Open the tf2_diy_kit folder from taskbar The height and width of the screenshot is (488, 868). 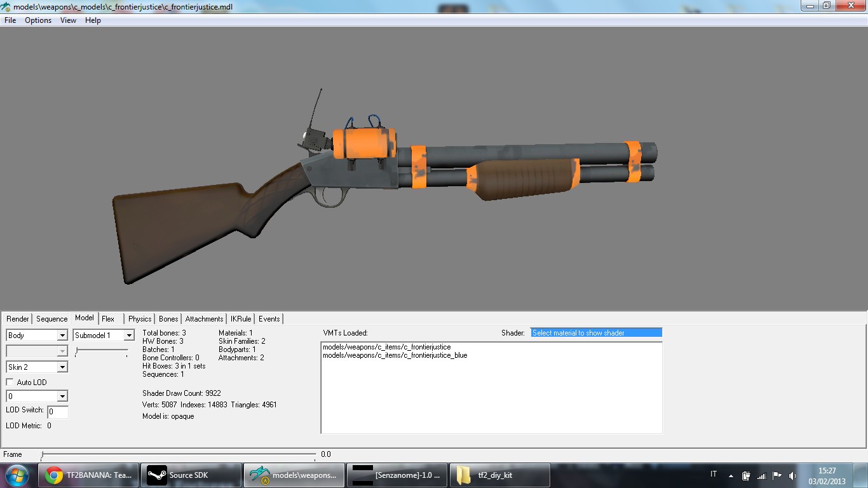pyautogui.click(x=499, y=475)
